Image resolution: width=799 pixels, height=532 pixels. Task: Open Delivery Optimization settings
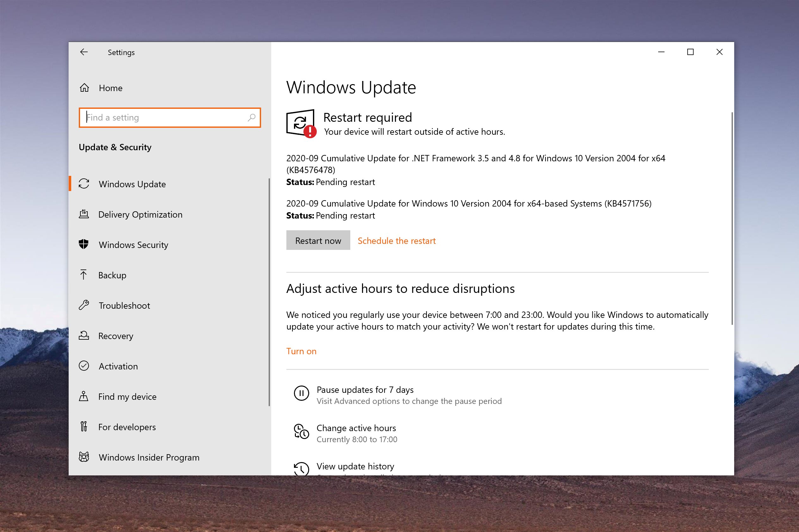click(x=140, y=214)
